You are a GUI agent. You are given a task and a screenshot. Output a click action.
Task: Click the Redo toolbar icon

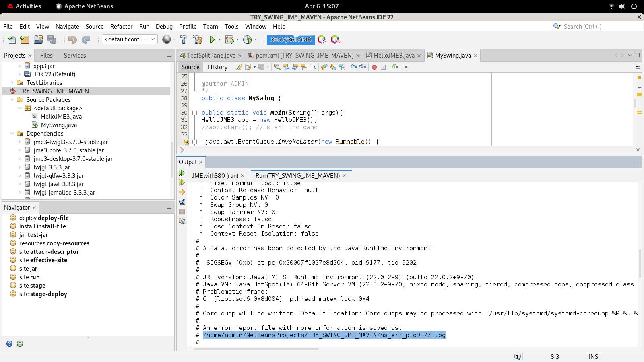click(x=86, y=39)
